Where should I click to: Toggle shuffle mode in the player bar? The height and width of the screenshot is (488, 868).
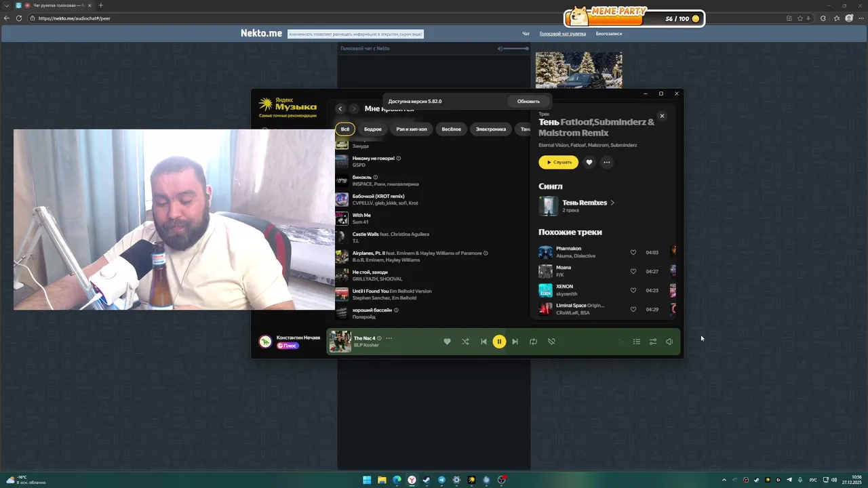pyautogui.click(x=465, y=342)
